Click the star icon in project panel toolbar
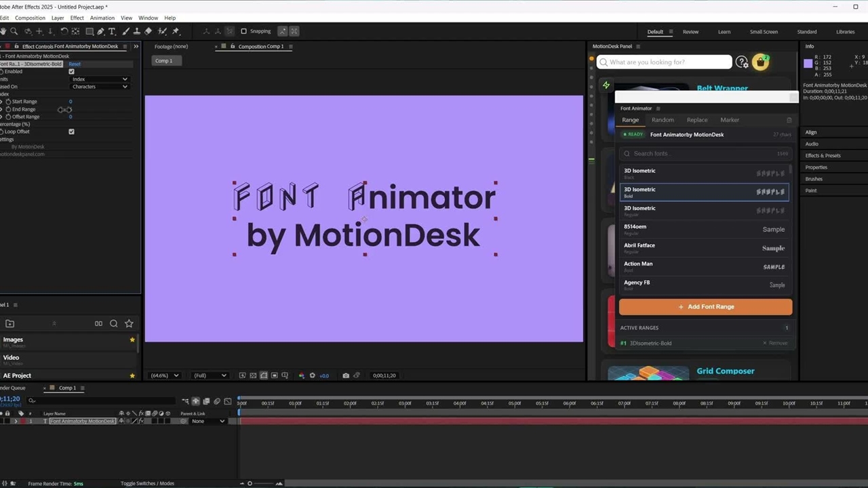Screen dimensions: 868x488 pos(129,324)
